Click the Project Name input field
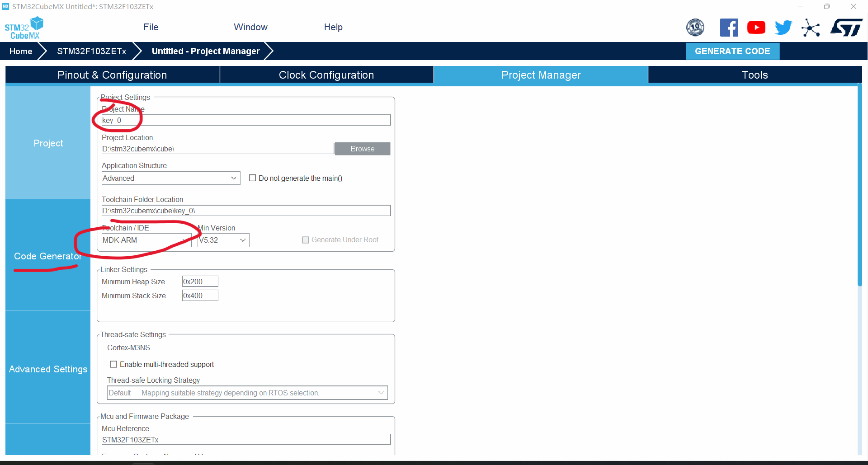 pyautogui.click(x=246, y=120)
